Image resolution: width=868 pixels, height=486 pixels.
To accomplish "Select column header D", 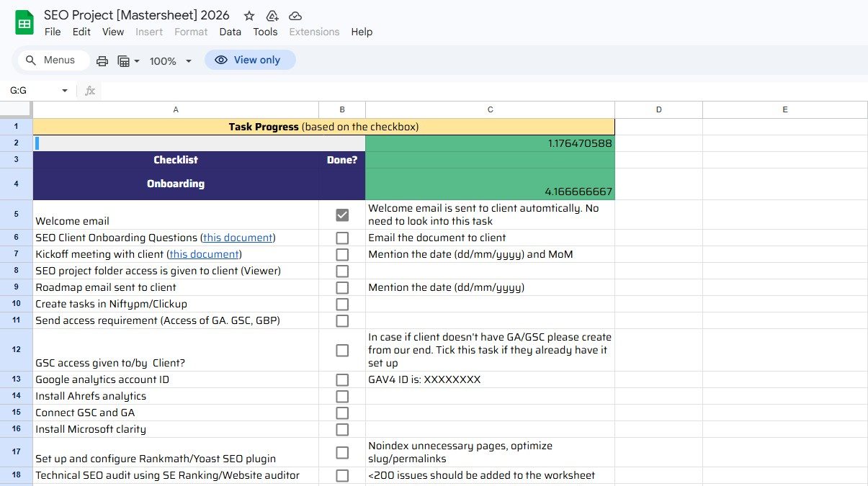I will click(658, 109).
